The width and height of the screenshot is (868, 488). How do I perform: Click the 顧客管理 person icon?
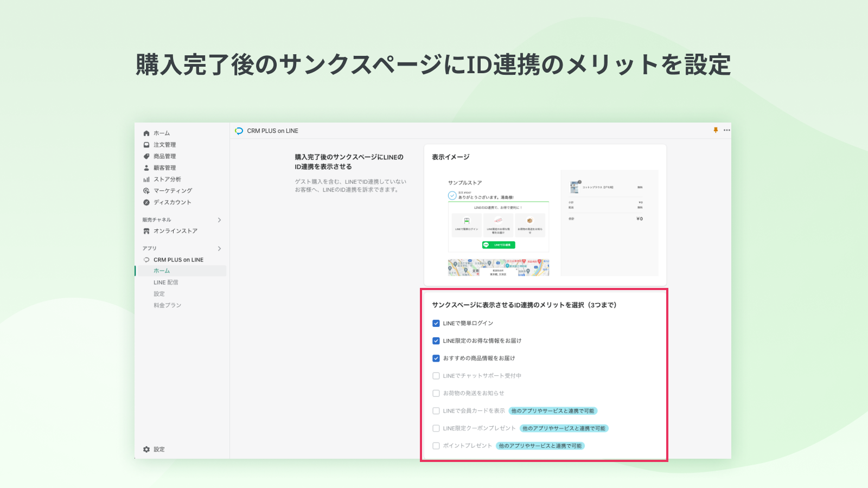[146, 168]
